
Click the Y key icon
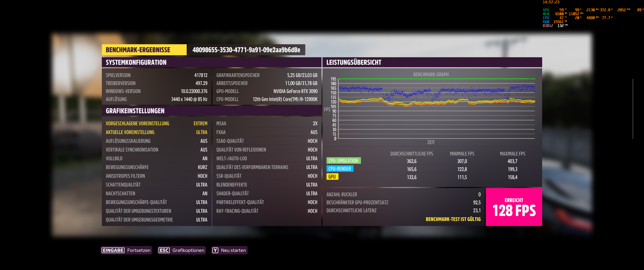pyautogui.click(x=215, y=250)
